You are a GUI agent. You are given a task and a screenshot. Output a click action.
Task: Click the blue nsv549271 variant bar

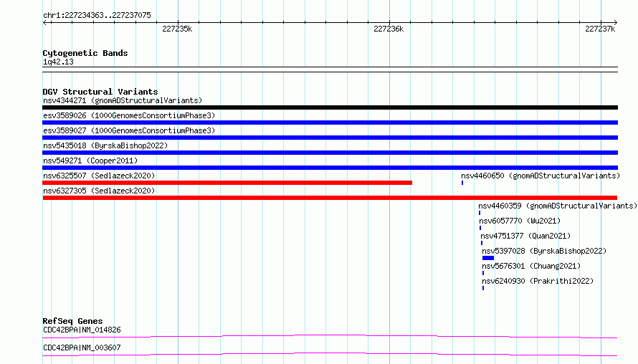[x=330, y=168]
